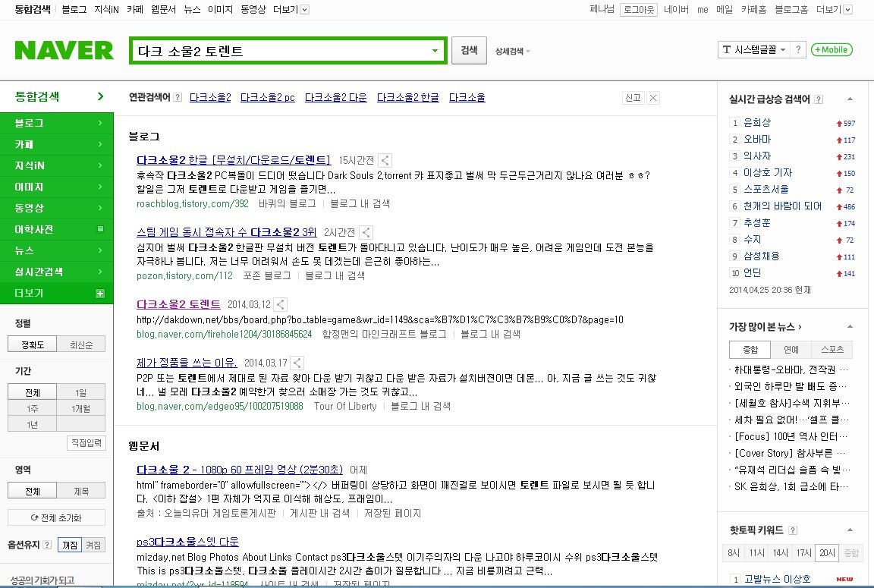This screenshot has height=588, width=874.
Task: Expand 더보기 plus icon in green sidebar
Action: coord(100,293)
